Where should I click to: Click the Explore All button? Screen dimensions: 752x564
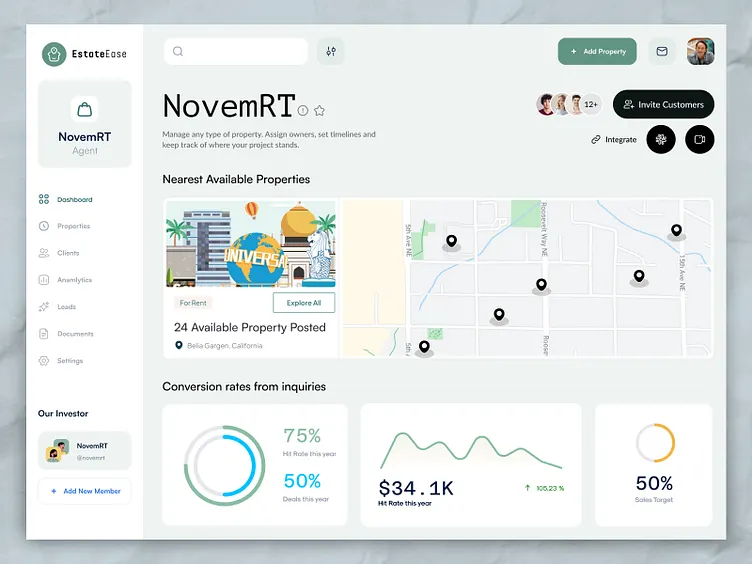pos(304,302)
